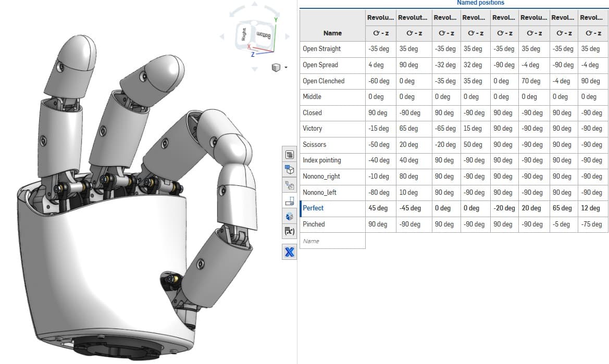Open the BOM table list icon panel
The width and height of the screenshot is (609, 364).
coord(289,155)
